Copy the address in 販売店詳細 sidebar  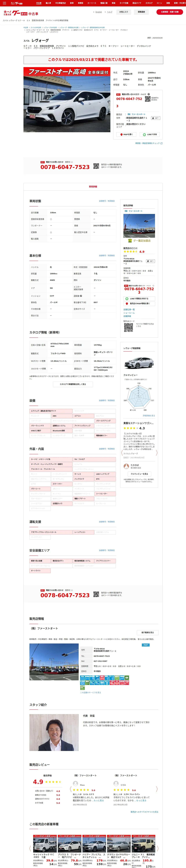coord(151,261)
